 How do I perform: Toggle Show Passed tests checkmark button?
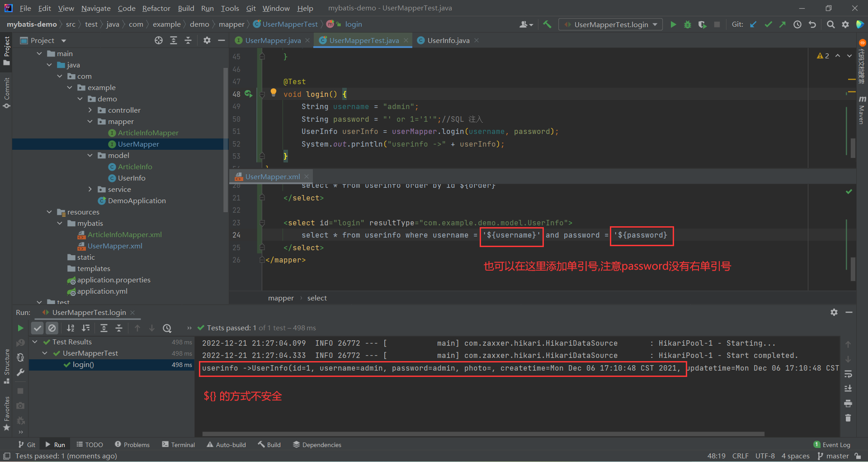38,328
